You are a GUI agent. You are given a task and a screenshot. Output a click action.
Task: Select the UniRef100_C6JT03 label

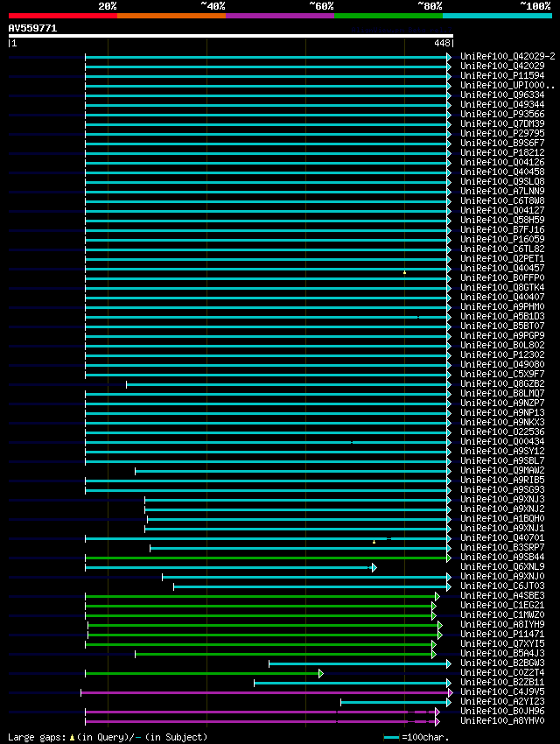(x=502, y=586)
